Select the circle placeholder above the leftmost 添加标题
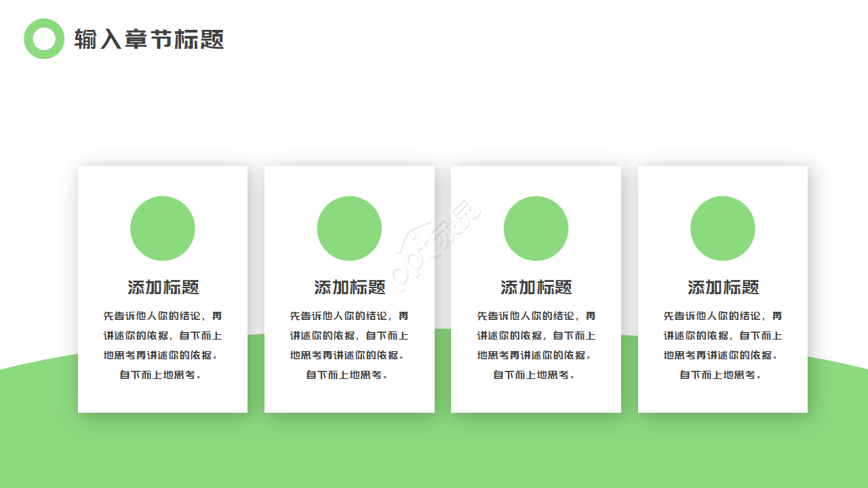Viewport: 868px width, 488px height. 163,228
